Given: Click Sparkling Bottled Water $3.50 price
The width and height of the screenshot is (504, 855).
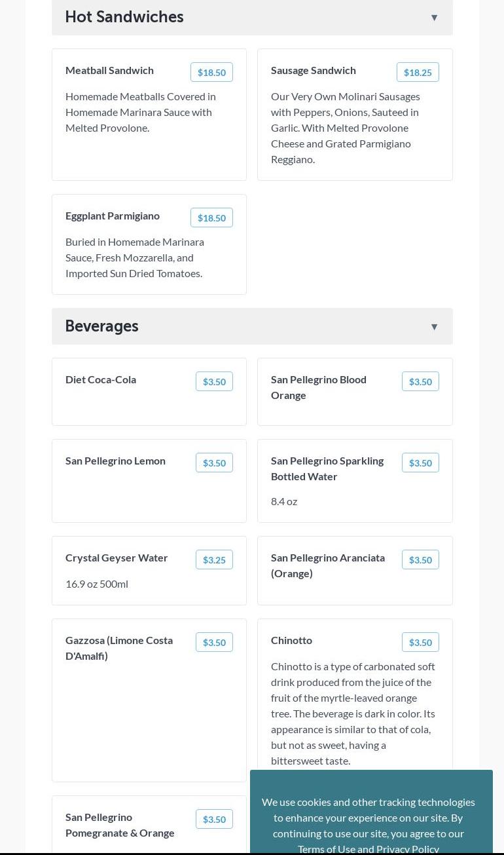Looking at the screenshot, I should (420, 463).
